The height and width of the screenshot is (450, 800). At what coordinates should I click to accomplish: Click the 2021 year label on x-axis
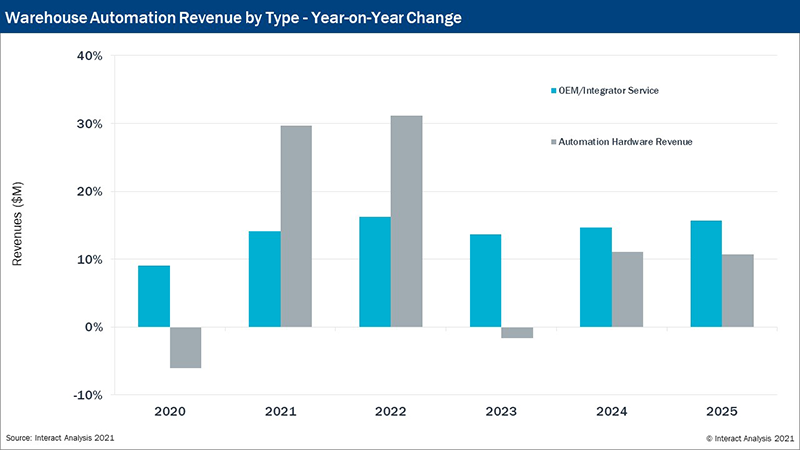pos(280,411)
